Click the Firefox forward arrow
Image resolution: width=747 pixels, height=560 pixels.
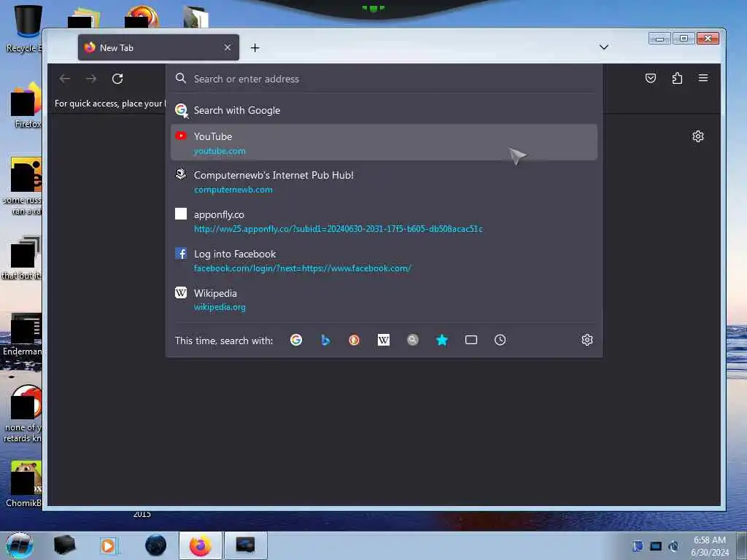(x=91, y=79)
